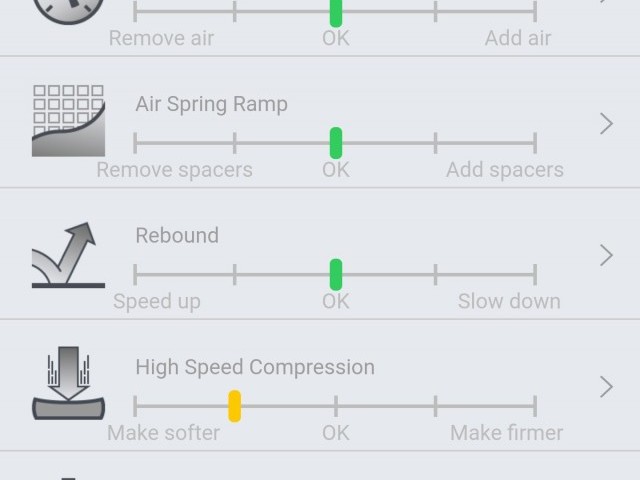Tap the "Speed up" rebound label
The width and height of the screenshot is (640, 480).
click(x=157, y=301)
